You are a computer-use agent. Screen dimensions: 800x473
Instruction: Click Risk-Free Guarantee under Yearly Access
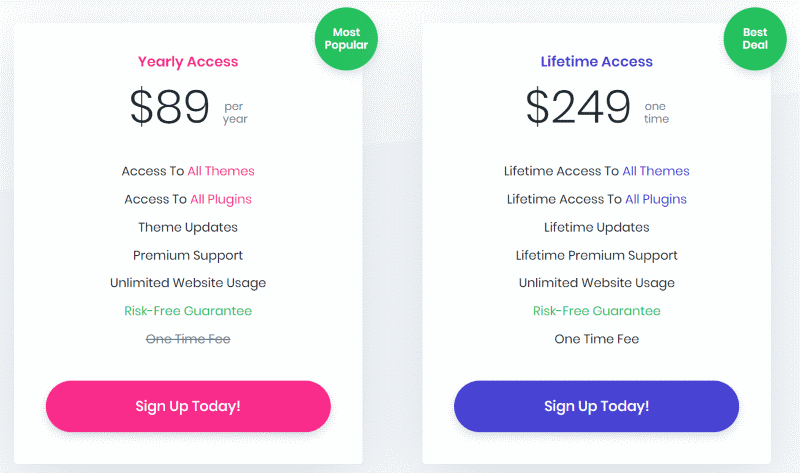[188, 311]
